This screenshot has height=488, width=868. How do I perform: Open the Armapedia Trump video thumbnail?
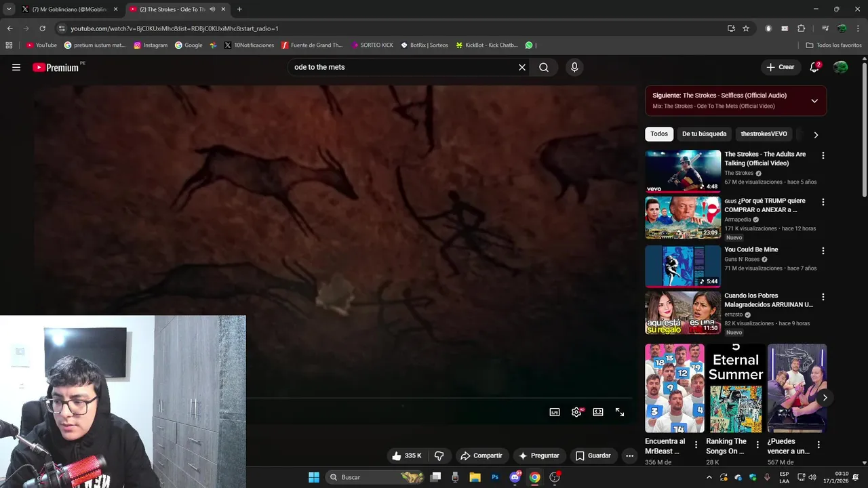click(683, 218)
